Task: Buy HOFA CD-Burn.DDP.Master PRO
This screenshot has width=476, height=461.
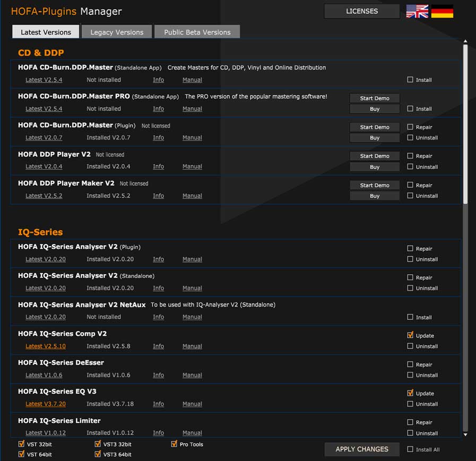Action: [375, 109]
